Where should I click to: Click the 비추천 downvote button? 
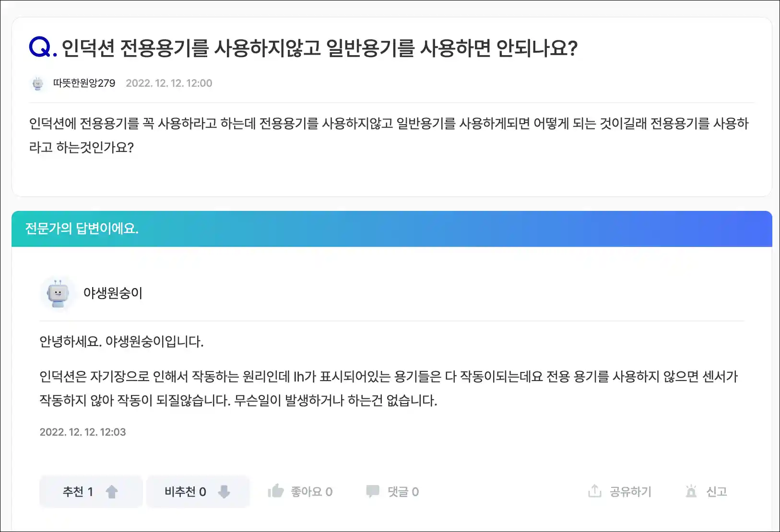coord(198,491)
